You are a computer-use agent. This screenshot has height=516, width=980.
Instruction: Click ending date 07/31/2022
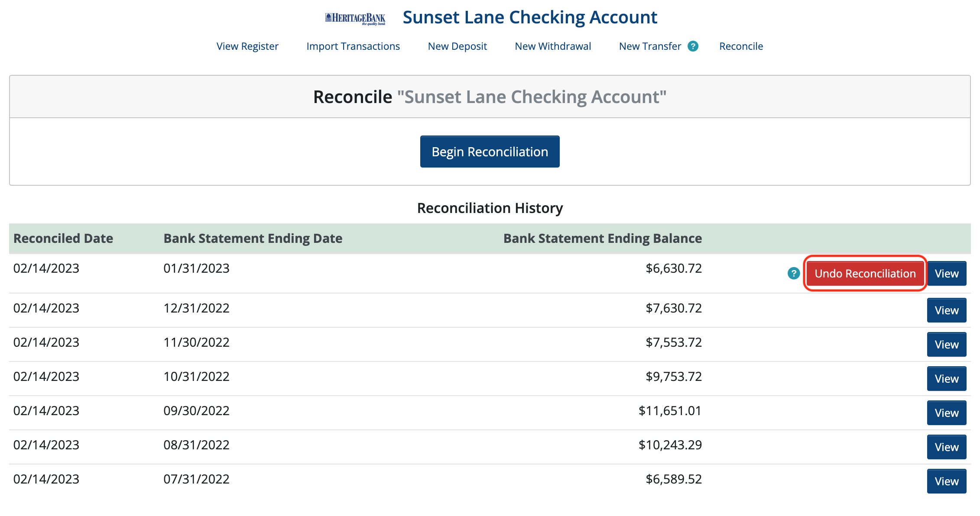point(196,479)
